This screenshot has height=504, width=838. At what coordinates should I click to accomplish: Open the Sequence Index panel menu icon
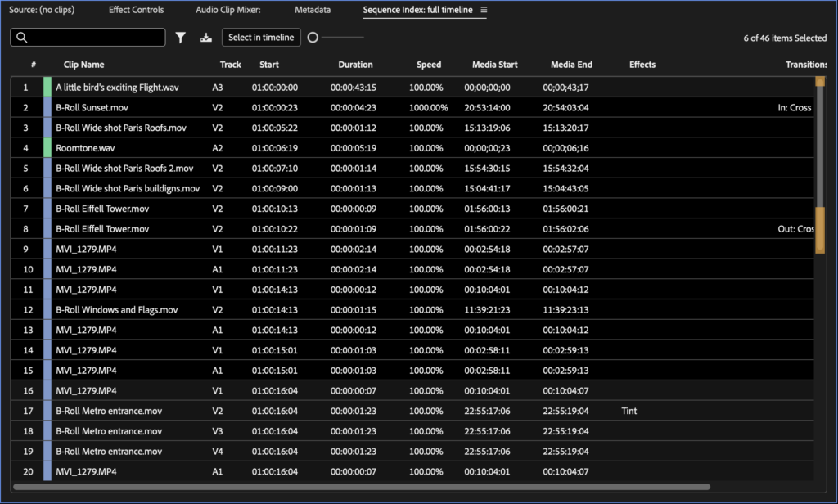coord(484,10)
